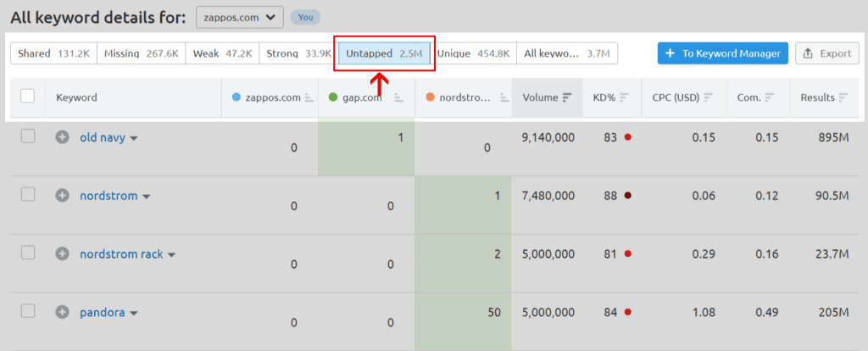Click the dark red KD dot for nordstrom
The height and width of the screenshot is (351, 868).
[x=628, y=196]
